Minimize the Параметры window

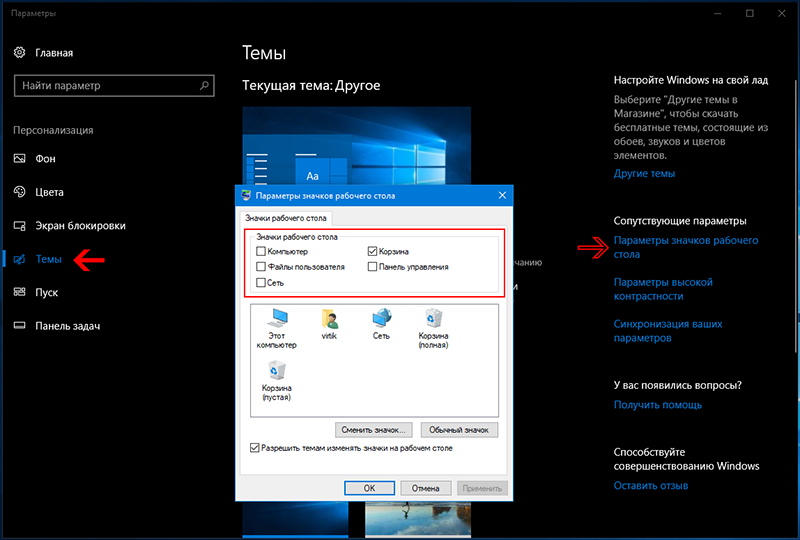(x=718, y=13)
